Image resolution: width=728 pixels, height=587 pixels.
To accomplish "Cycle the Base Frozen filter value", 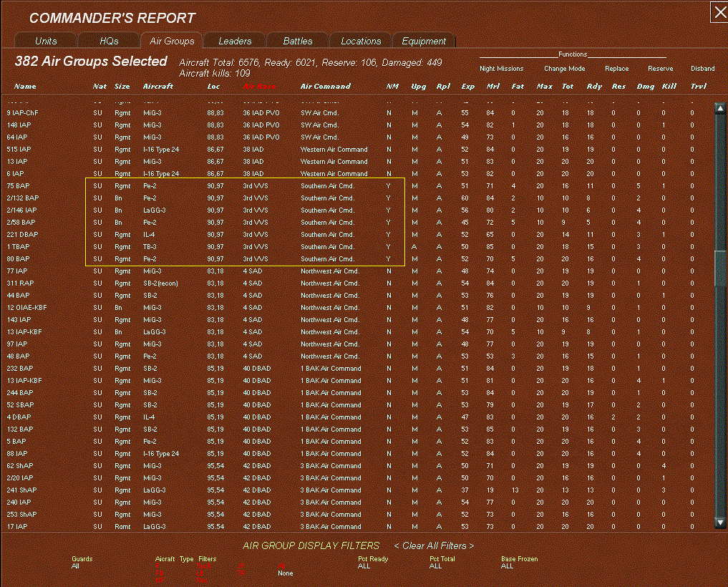I will [507, 566].
